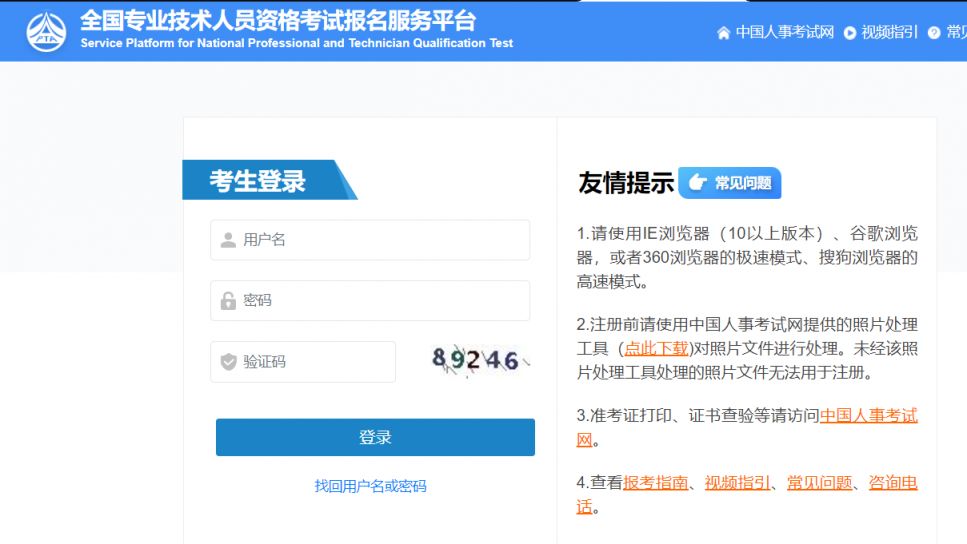The image size is (967, 544).
Task: Click tip 1 text about IE浏览器
Action: [x=747, y=258]
